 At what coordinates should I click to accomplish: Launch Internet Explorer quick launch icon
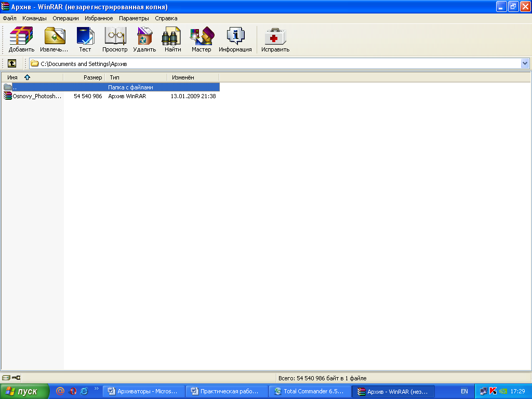tap(84, 391)
